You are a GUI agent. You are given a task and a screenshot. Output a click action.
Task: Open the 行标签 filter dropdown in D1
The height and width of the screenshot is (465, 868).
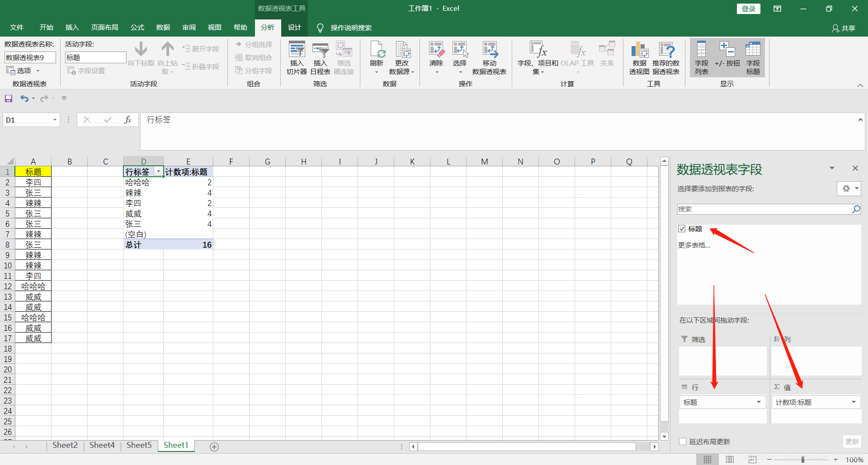pyautogui.click(x=158, y=172)
